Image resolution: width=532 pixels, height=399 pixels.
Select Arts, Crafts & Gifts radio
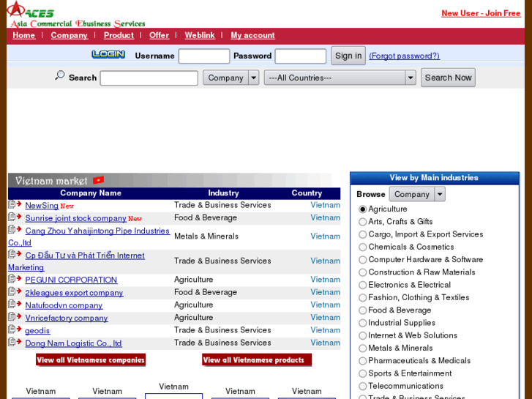(x=363, y=222)
